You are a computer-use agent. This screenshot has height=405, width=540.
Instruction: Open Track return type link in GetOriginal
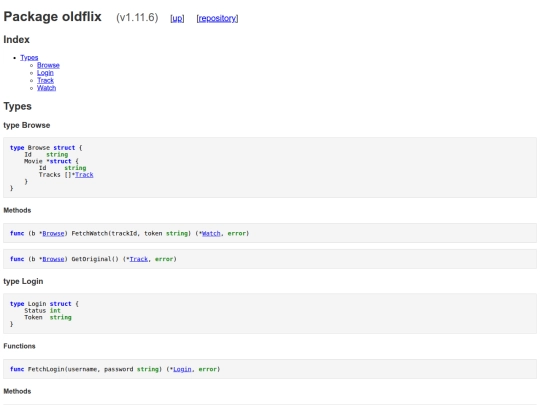click(x=139, y=259)
